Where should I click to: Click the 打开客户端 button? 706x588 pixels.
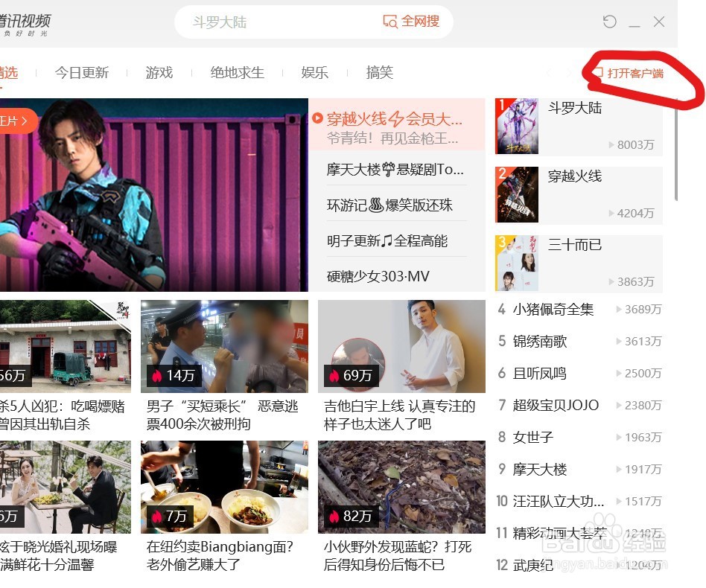coord(630,73)
